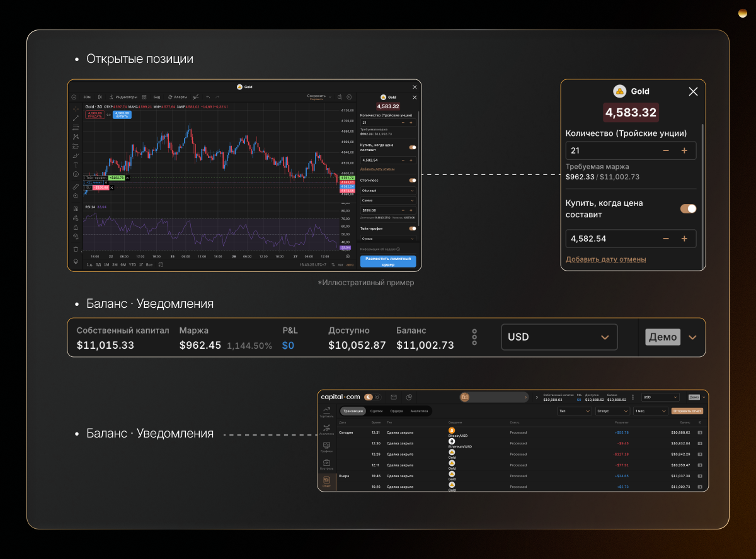This screenshot has height=559, width=756.
Task: Toggle the лог scale option at chart bottom
Action: tap(340, 265)
